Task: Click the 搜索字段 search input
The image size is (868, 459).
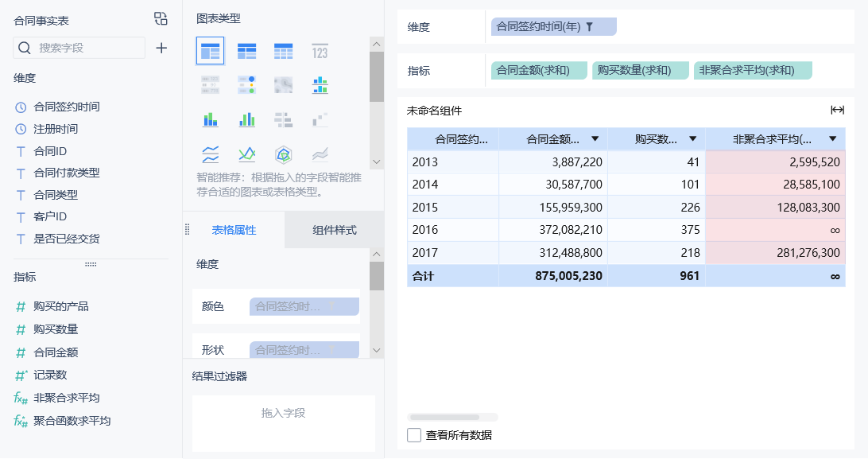Action: 79,49
